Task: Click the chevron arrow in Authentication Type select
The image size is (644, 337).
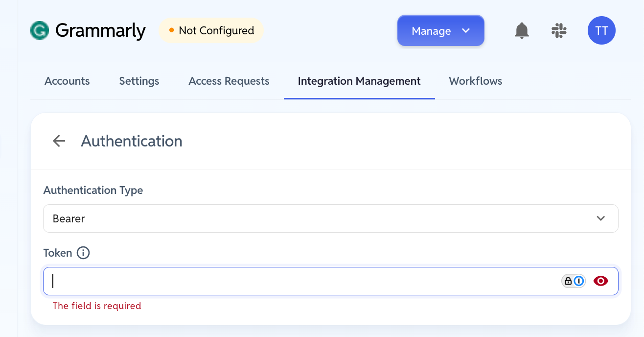Action: (601, 218)
